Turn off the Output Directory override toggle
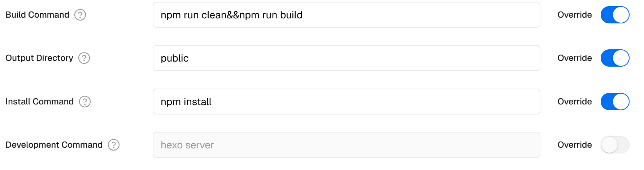Viewport: 644px width, 170px height. pos(615,58)
